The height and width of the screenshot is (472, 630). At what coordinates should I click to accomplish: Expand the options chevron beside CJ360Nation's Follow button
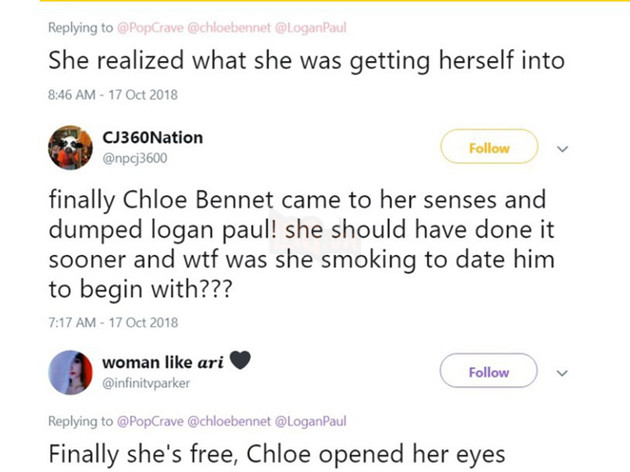click(561, 149)
